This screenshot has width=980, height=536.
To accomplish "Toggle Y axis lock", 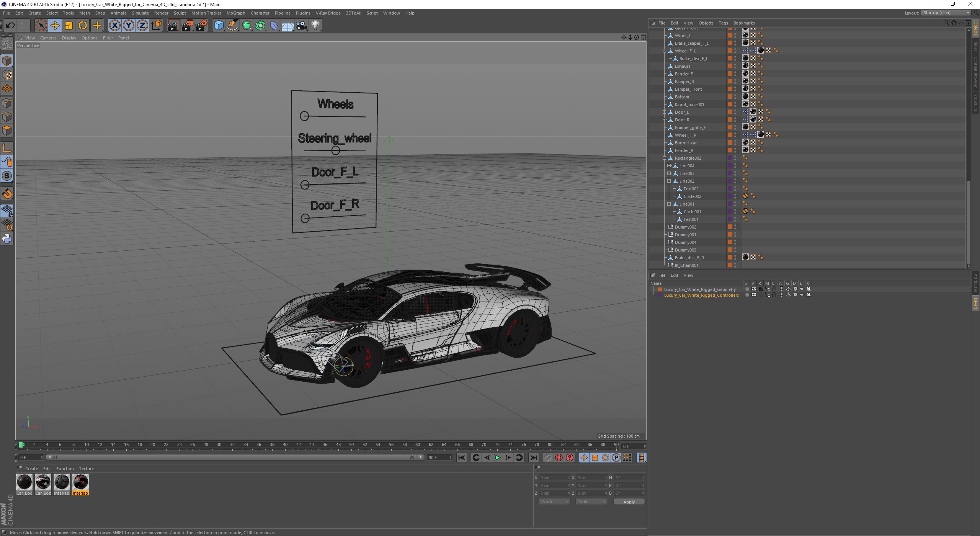I will (x=129, y=26).
